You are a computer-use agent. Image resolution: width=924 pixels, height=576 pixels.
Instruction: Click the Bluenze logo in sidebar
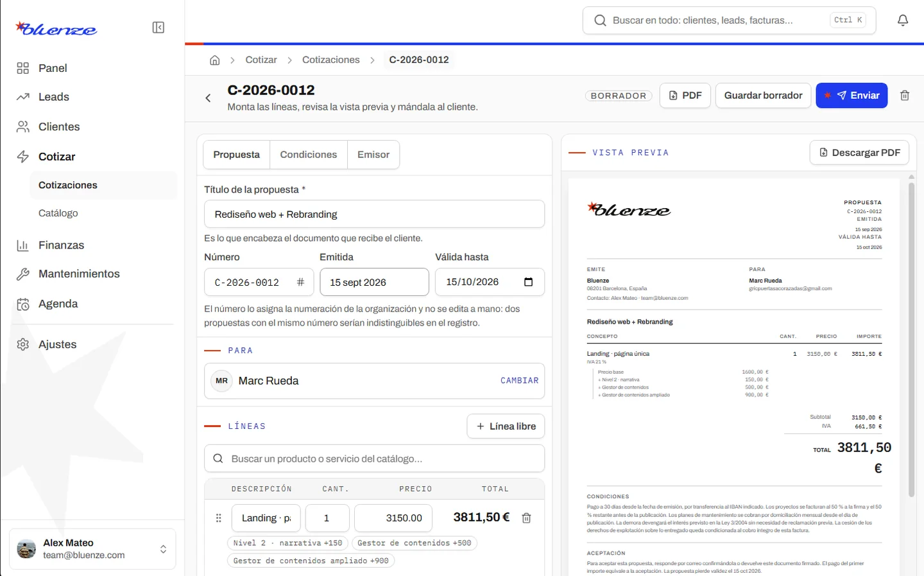pyautogui.click(x=56, y=29)
